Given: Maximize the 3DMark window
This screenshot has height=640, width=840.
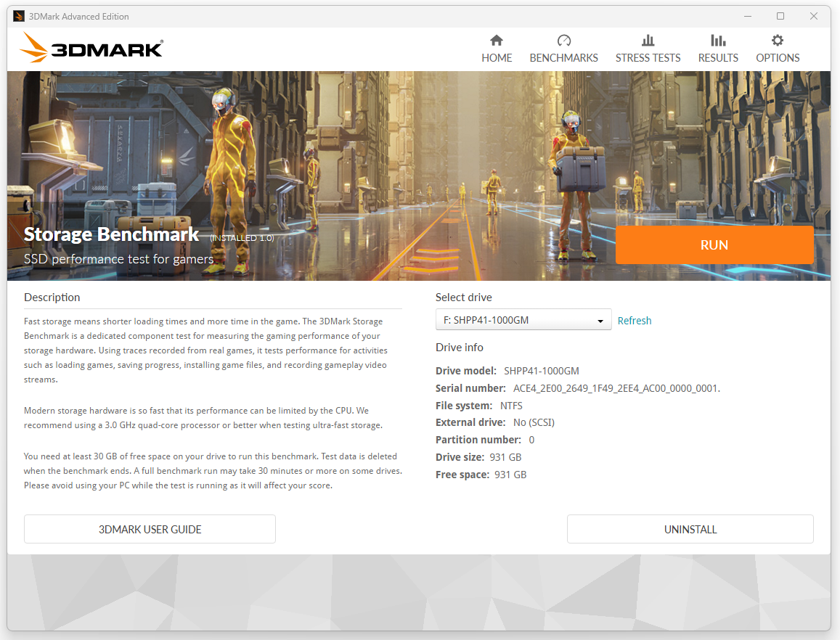Looking at the screenshot, I should point(780,16).
